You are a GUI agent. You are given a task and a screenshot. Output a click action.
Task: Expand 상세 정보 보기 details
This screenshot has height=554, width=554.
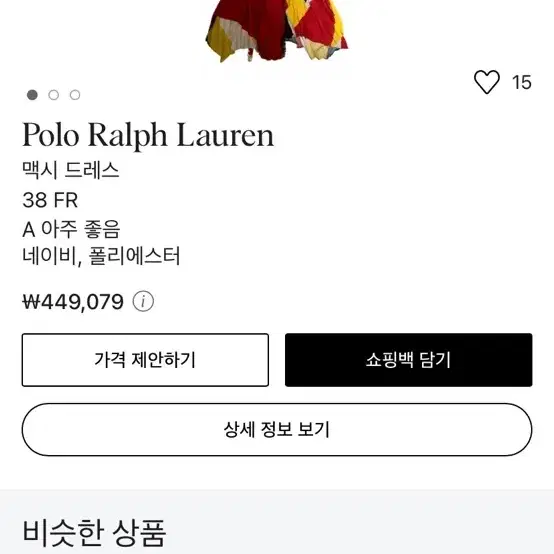click(277, 429)
